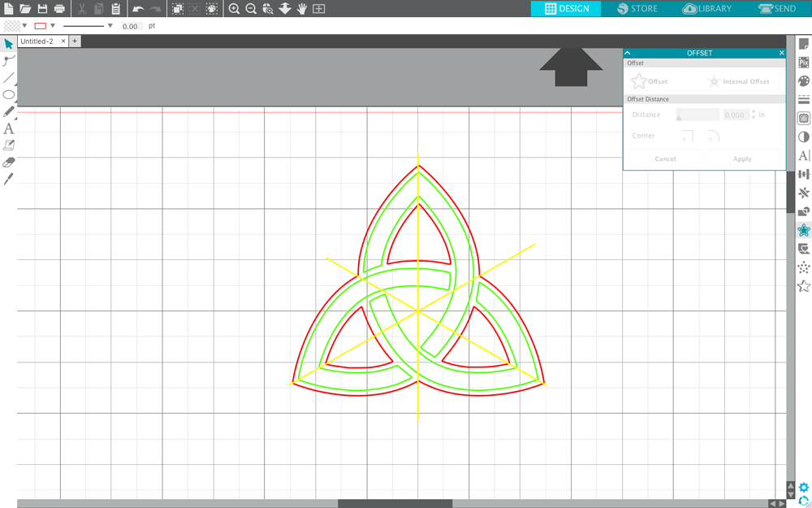812x508 pixels.
Task: Activate the drag zoom tool
Action: point(268,8)
